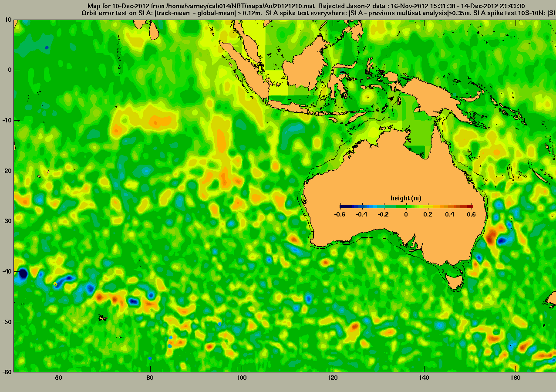Click the blue diamond marker at longitude 80

[150, 358]
